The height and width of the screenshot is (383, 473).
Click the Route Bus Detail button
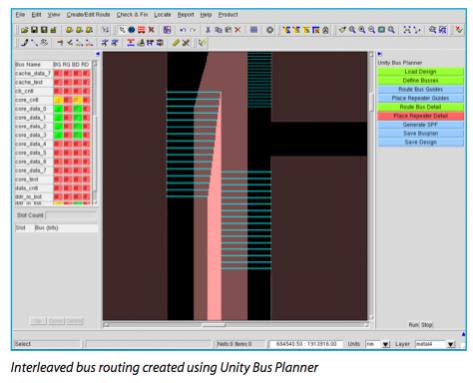[x=420, y=107]
